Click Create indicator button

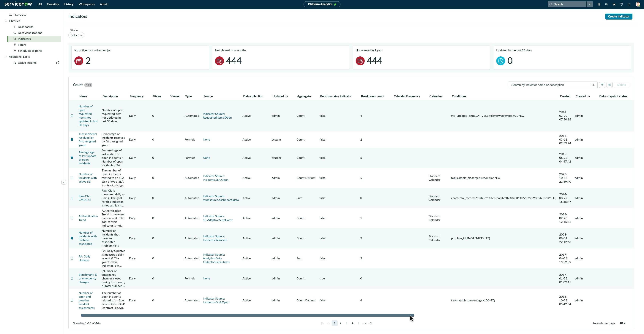point(618,17)
